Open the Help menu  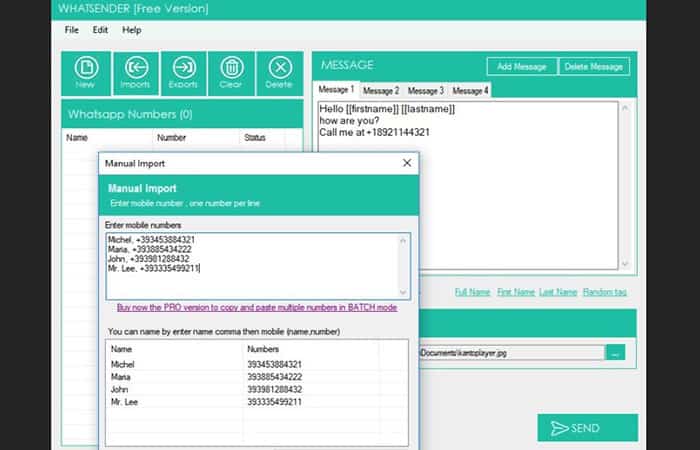click(x=132, y=30)
